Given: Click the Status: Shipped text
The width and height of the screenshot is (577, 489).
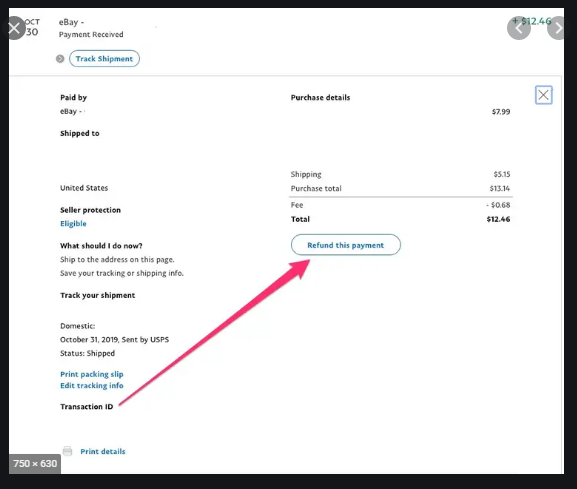Looking at the screenshot, I should (x=88, y=353).
